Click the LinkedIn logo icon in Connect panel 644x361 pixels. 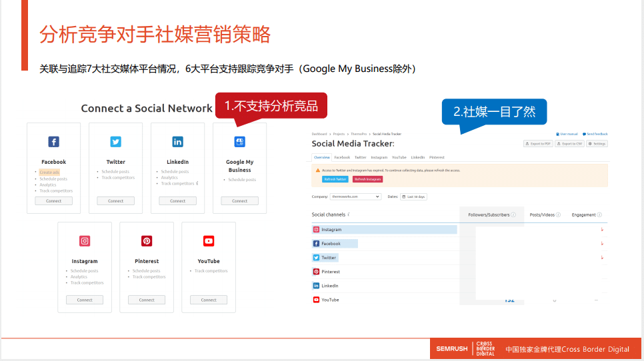[x=177, y=141]
